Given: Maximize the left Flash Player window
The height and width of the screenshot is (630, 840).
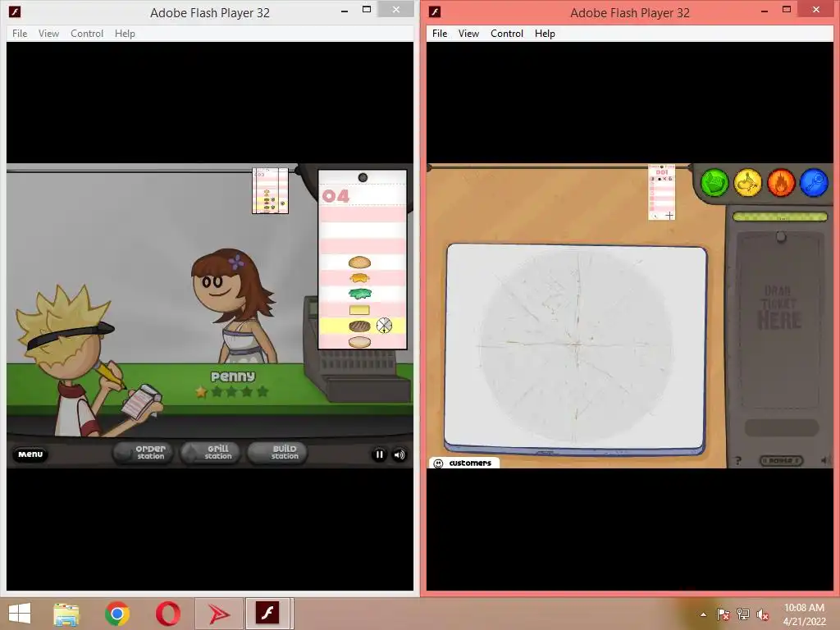Looking at the screenshot, I should click(x=367, y=9).
